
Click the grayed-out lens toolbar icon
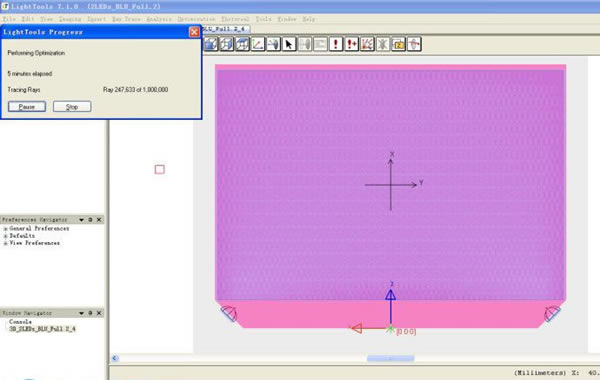tap(305, 44)
